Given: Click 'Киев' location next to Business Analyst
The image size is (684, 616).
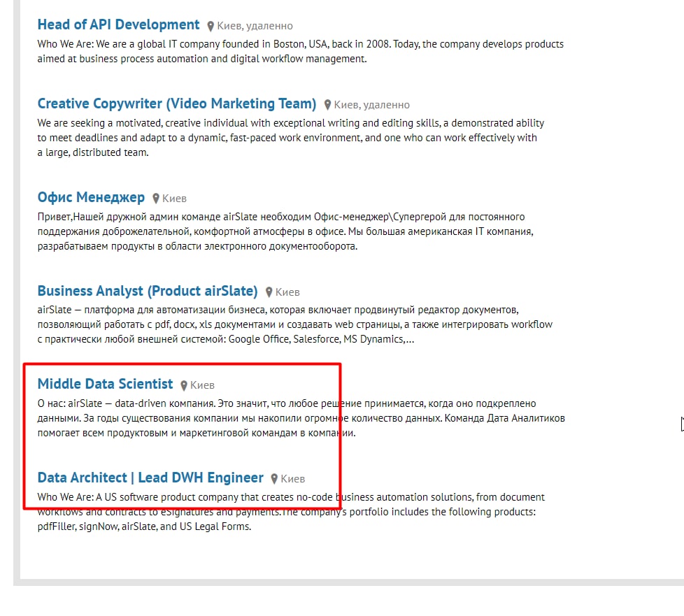Looking at the screenshot, I should pos(287,292).
